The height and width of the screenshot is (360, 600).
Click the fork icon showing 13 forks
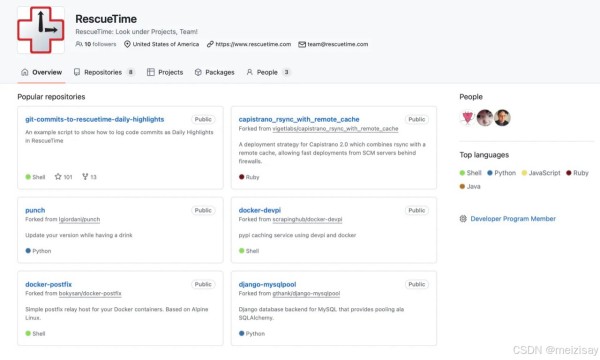point(85,177)
